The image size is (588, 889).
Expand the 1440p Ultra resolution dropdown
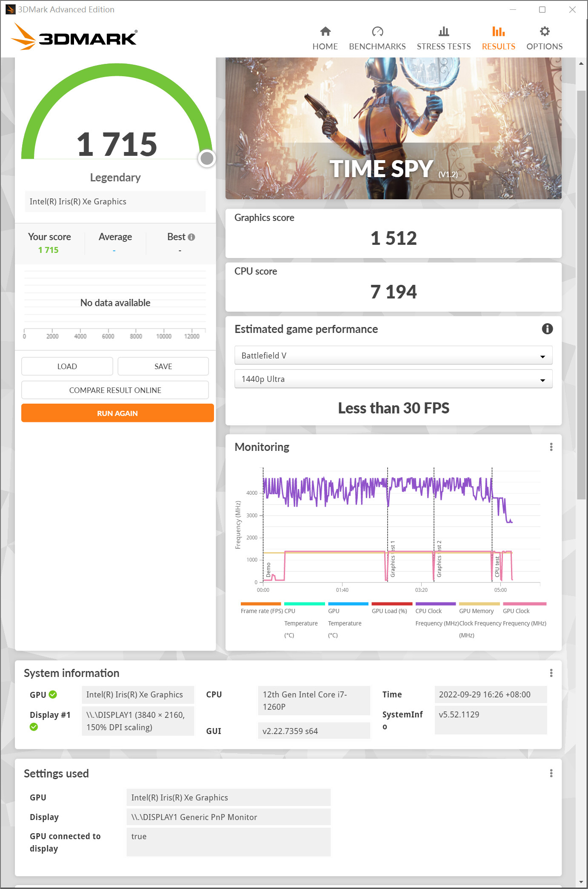pyautogui.click(x=393, y=379)
